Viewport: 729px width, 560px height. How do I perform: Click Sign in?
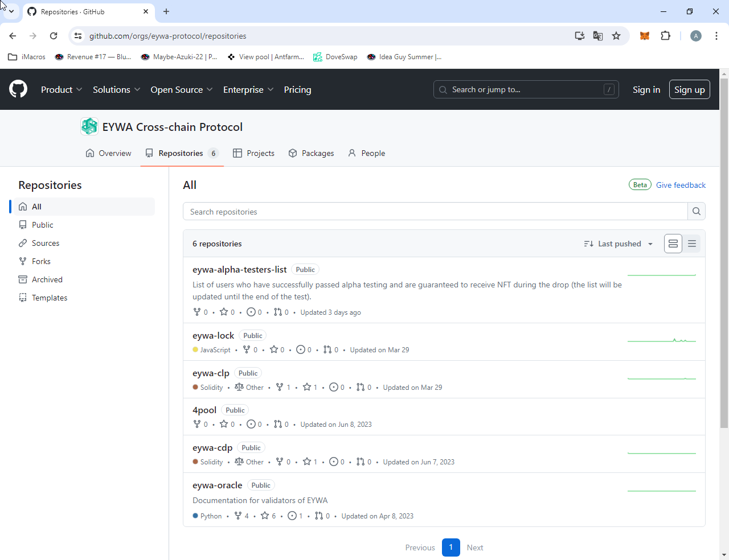[646, 89]
